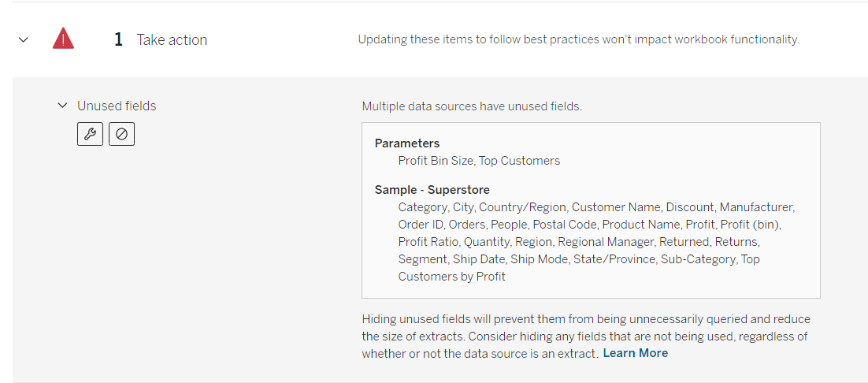Select the Unused fields label
This screenshot has height=383, width=868.
[117, 106]
